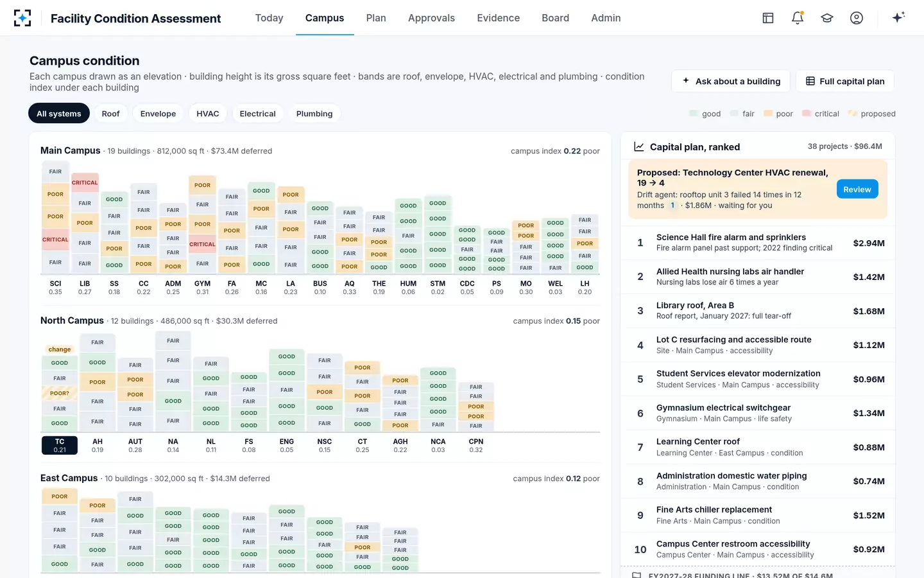Click the evidence count badge in the proposal
The width and height of the screenshot is (924, 578).
[672, 206]
